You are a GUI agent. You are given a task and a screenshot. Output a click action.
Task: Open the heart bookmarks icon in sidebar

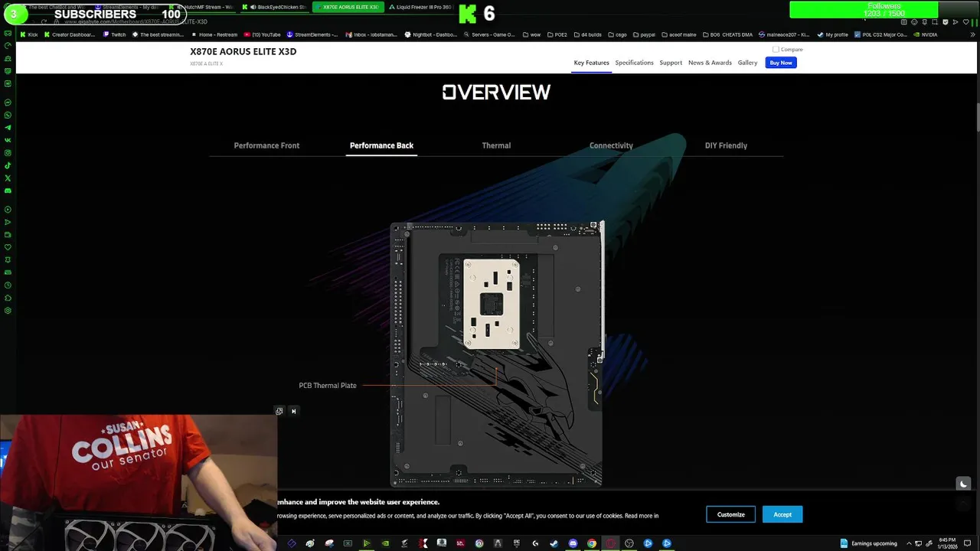8,247
